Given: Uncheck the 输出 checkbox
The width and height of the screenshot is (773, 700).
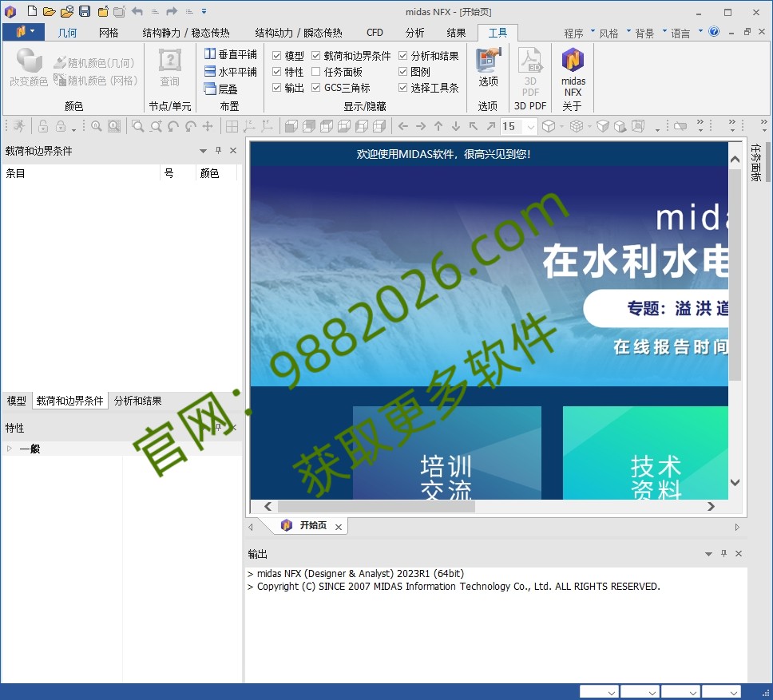Looking at the screenshot, I should [x=276, y=88].
